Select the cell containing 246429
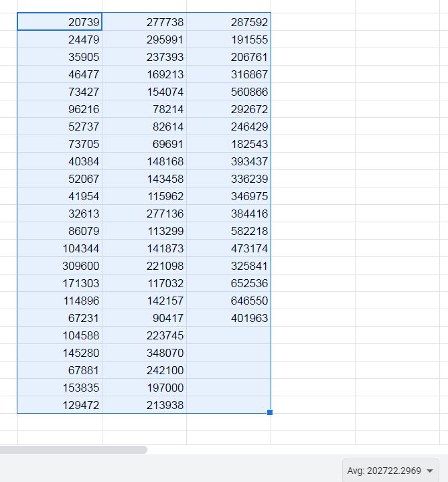448x482 pixels. pos(229,127)
